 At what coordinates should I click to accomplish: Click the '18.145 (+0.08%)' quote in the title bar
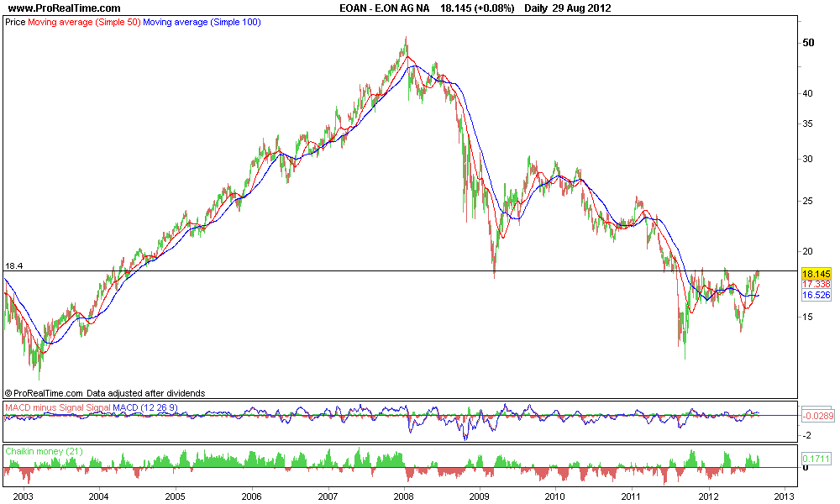[477, 8]
